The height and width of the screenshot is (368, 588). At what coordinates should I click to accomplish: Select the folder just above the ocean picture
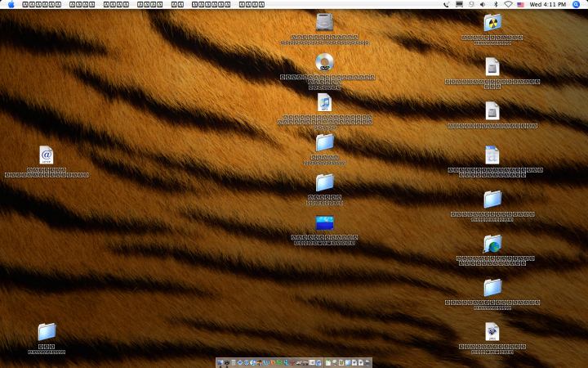point(324,182)
